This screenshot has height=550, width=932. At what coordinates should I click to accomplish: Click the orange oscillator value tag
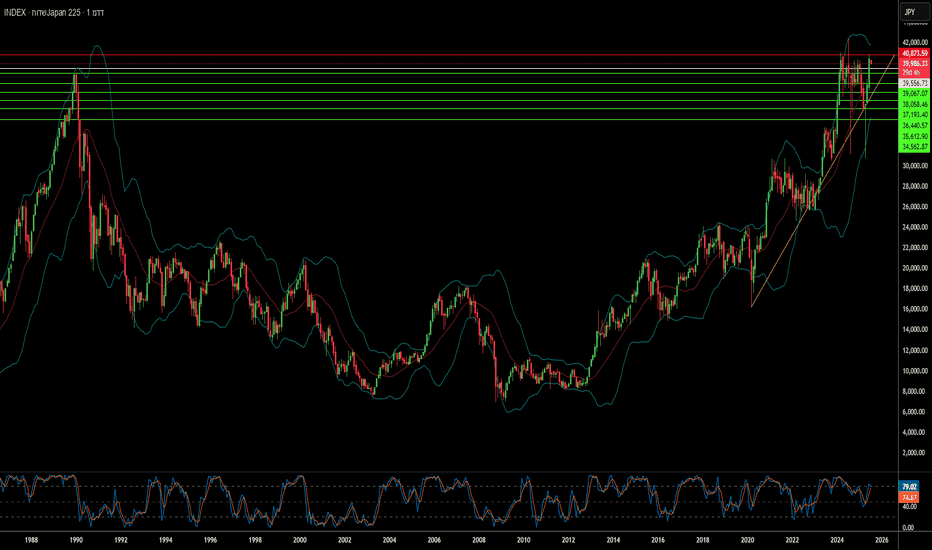909,497
